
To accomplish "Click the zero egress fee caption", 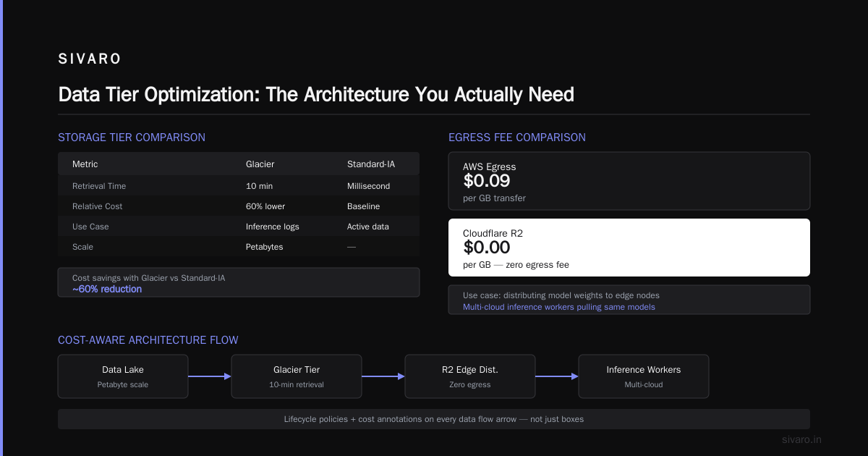I will point(516,265).
